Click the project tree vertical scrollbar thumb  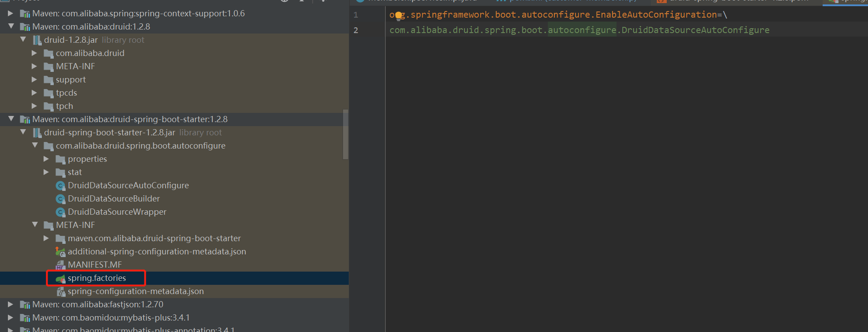click(x=346, y=134)
